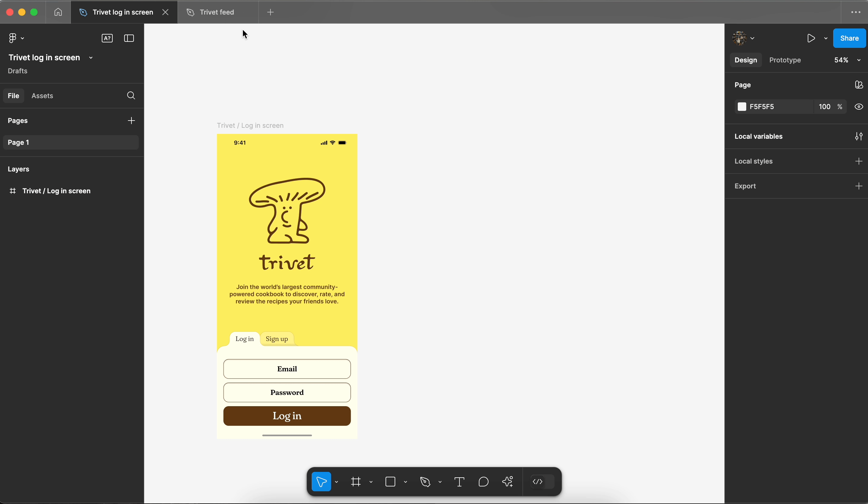
Task: Click the F5F5F5 page color swatch
Action: point(742,107)
